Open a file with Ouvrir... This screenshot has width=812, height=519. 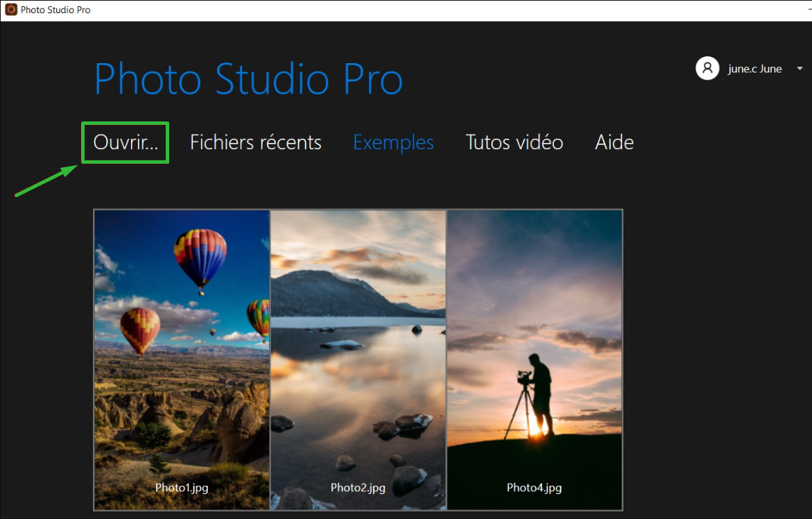click(x=126, y=142)
